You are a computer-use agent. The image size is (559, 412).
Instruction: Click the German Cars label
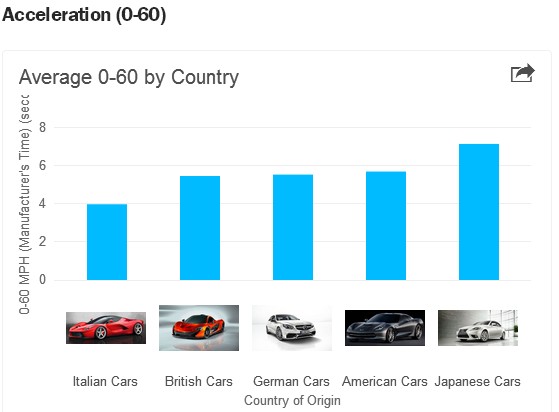click(x=291, y=381)
